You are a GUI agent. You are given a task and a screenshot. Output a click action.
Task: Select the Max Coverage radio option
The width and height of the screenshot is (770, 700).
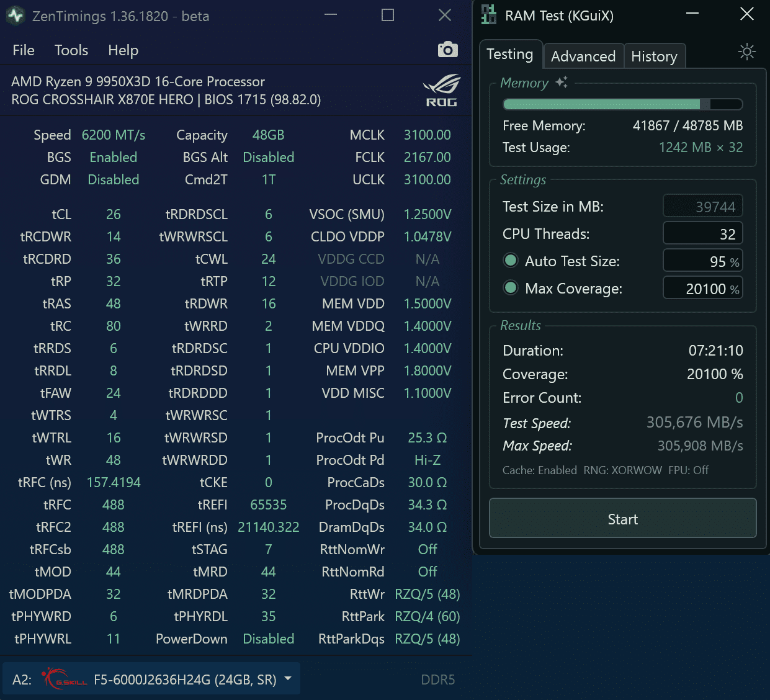[x=511, y=288]
